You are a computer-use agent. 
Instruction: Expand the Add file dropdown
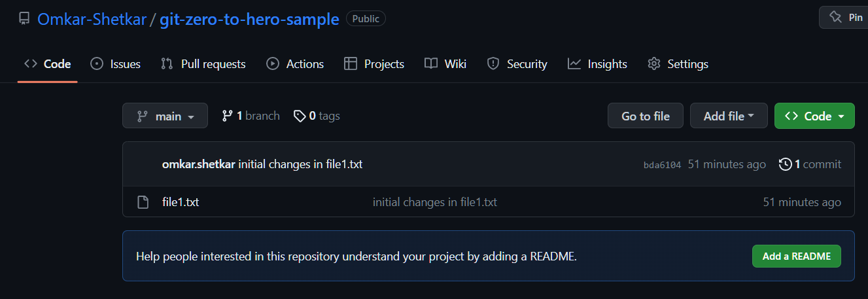[728, 116]
